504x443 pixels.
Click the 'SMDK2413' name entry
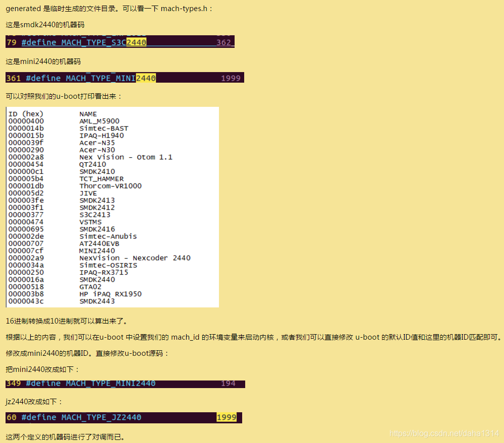[97, 200]
